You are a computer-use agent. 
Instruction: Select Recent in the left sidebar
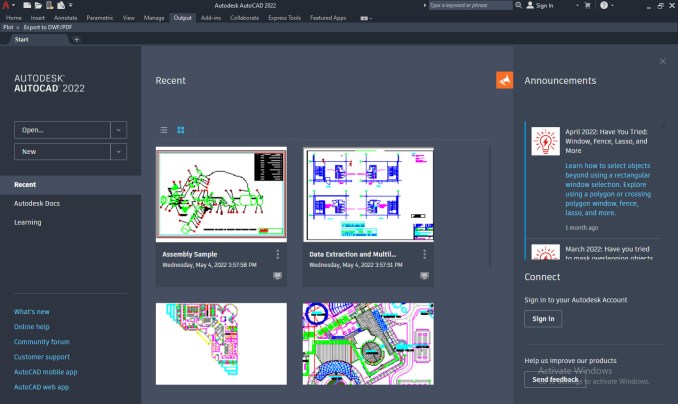70,185
